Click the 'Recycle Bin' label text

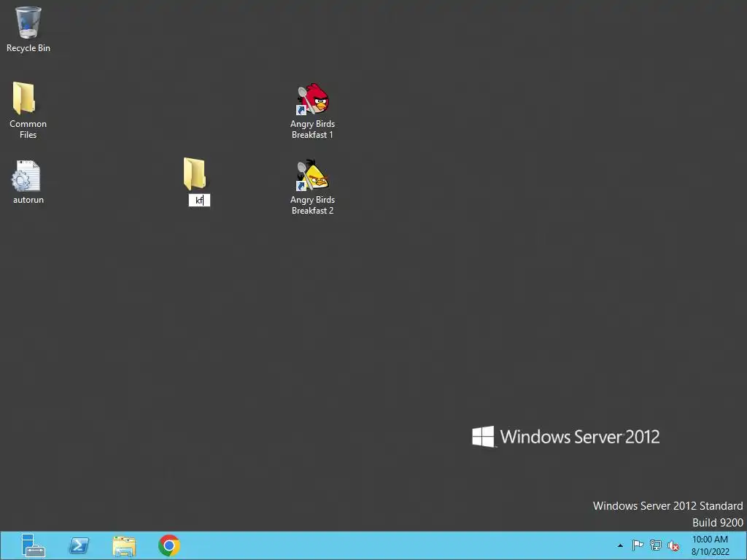pyautogui.click(x=28, y=48)
